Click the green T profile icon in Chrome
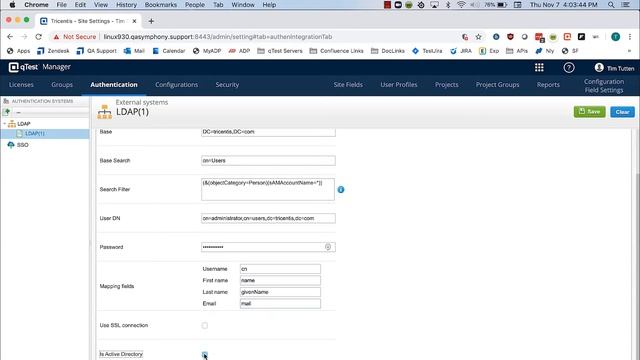 (x=616, y=37)
